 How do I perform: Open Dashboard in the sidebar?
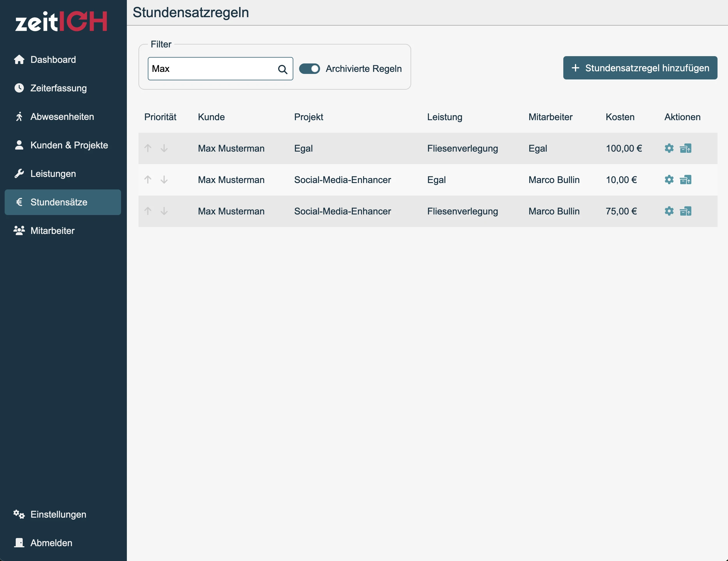click(63, 60)
